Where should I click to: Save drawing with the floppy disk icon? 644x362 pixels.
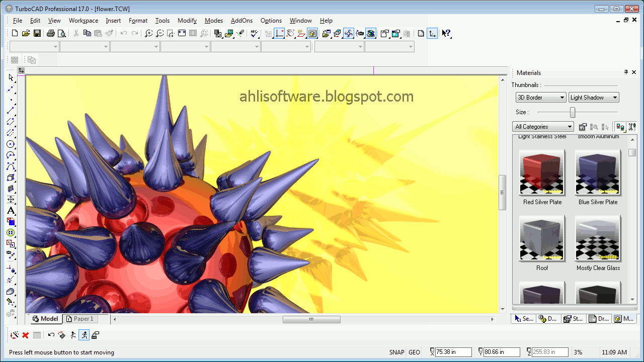tap(37, 34)
